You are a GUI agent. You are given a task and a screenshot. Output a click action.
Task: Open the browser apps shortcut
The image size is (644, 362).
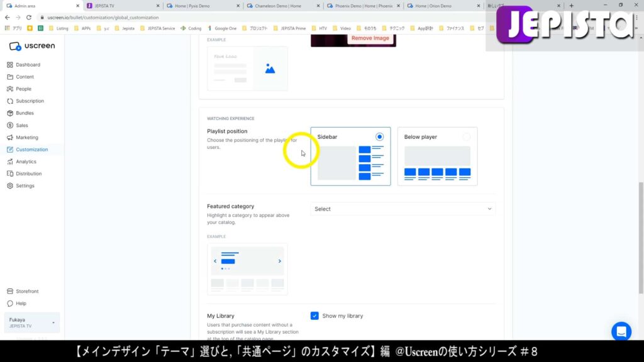[x=13, y=28]
